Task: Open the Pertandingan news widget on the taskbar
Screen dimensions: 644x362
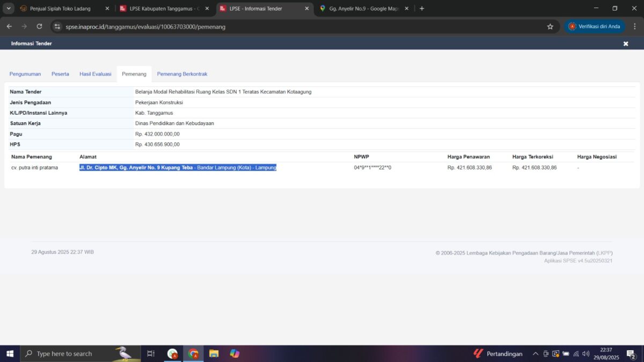Action: (x=497, y=353)
